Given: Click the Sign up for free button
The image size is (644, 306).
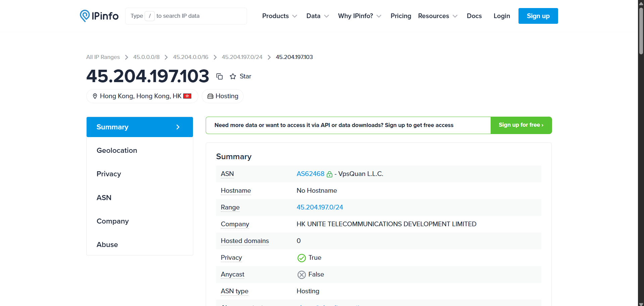Looking at the screenshot, I should 521,125.
